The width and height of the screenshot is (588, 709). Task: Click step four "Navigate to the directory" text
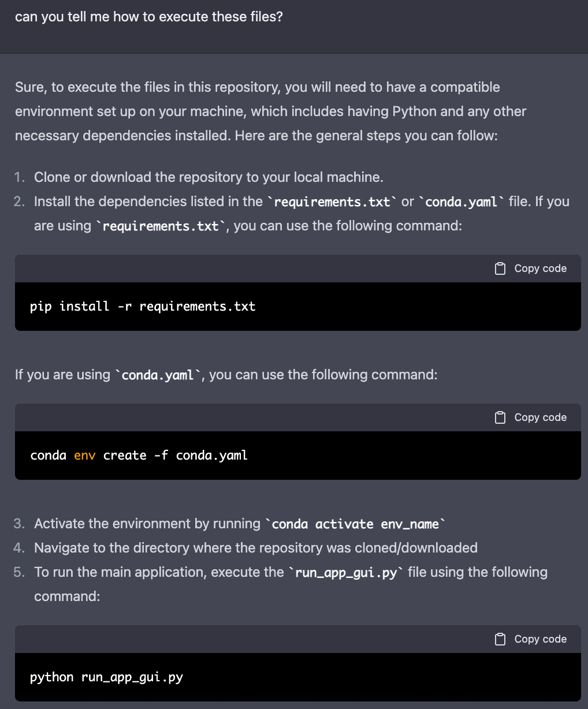click(x=255, y=548)
